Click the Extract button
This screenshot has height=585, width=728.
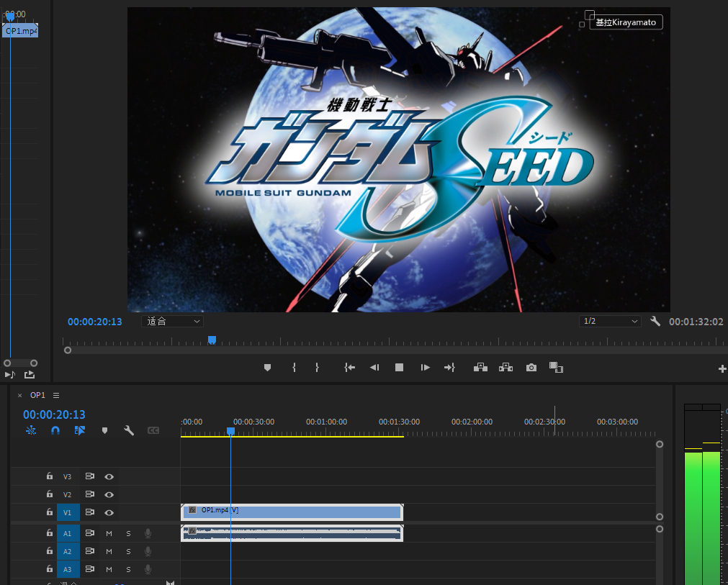[x=505, y=368]
